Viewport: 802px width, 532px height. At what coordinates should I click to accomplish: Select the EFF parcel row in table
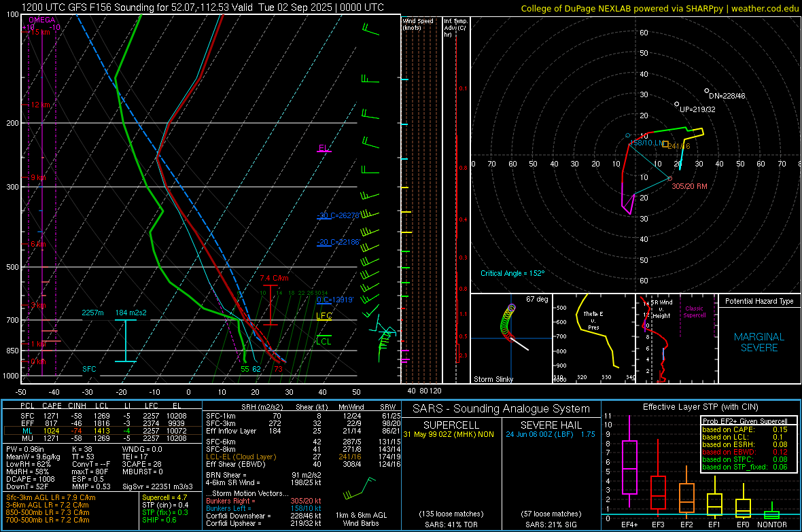(103, 423)
